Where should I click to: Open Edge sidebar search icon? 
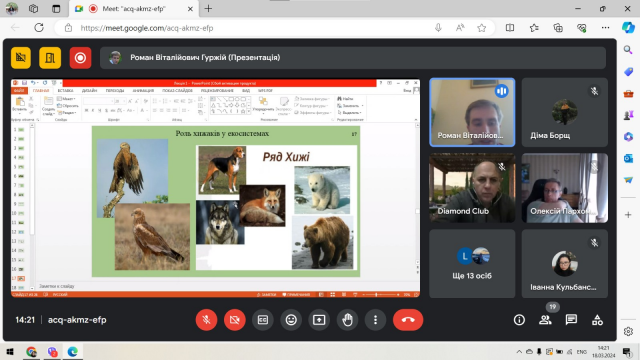(628, 50)
